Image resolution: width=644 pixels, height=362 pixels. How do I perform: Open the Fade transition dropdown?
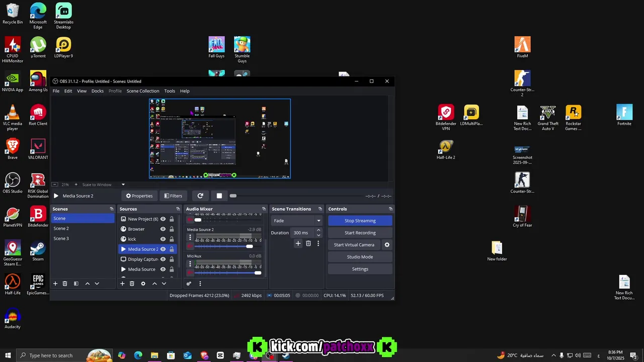[x=296, y=220]
